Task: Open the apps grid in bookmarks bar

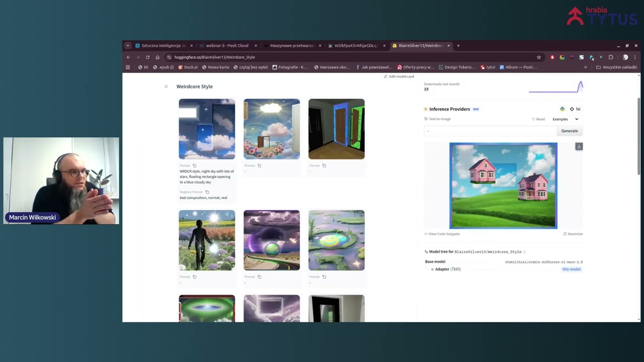Action: point(128,67)
